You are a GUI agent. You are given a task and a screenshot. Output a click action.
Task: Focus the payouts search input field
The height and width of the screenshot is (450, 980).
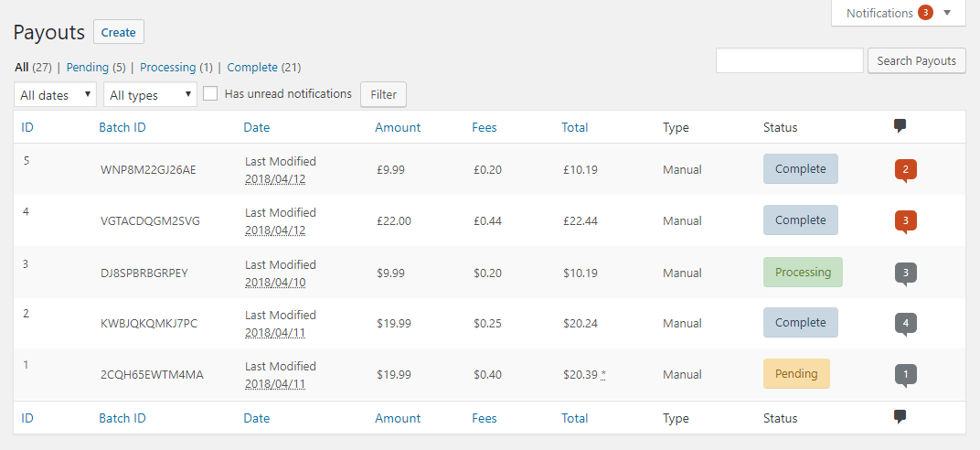[x=789, y=61]
